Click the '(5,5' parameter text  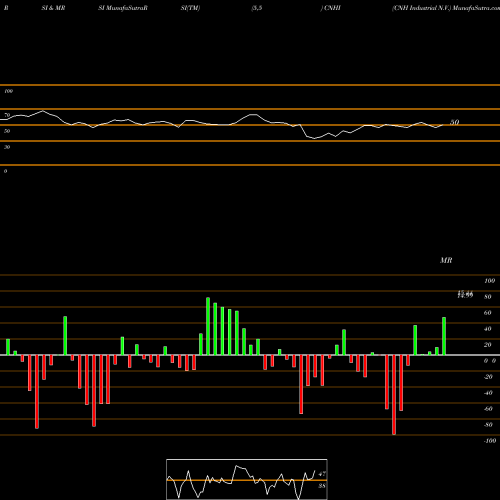pos(257,8)
